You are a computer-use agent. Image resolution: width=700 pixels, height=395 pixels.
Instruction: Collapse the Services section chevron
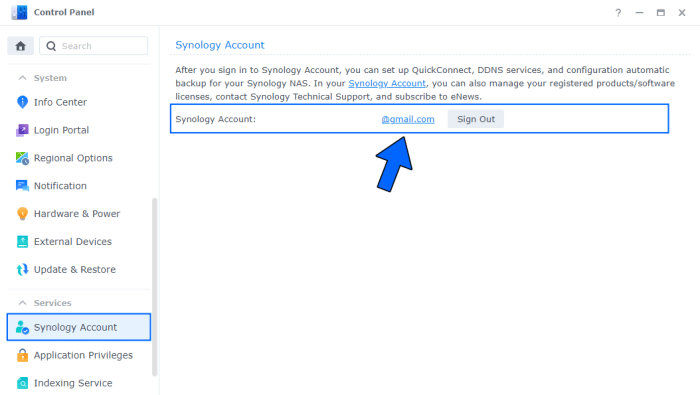click(x=22, y=303)
